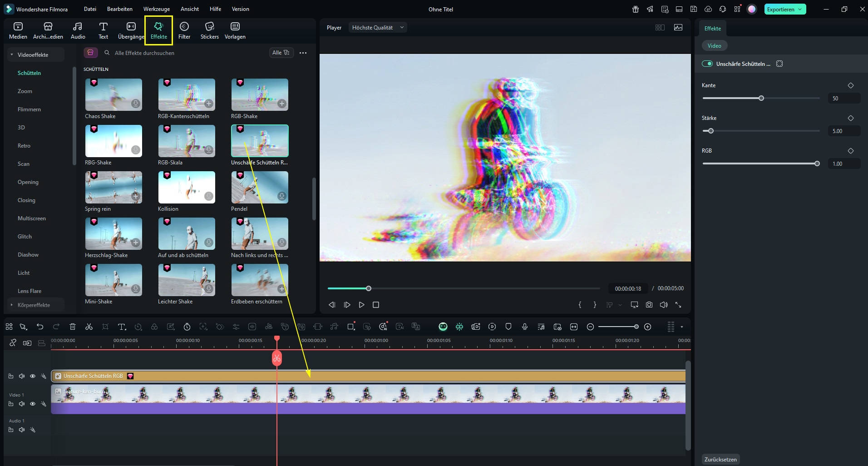Add keyframe for Kante parameter

(x=851, y=85)
